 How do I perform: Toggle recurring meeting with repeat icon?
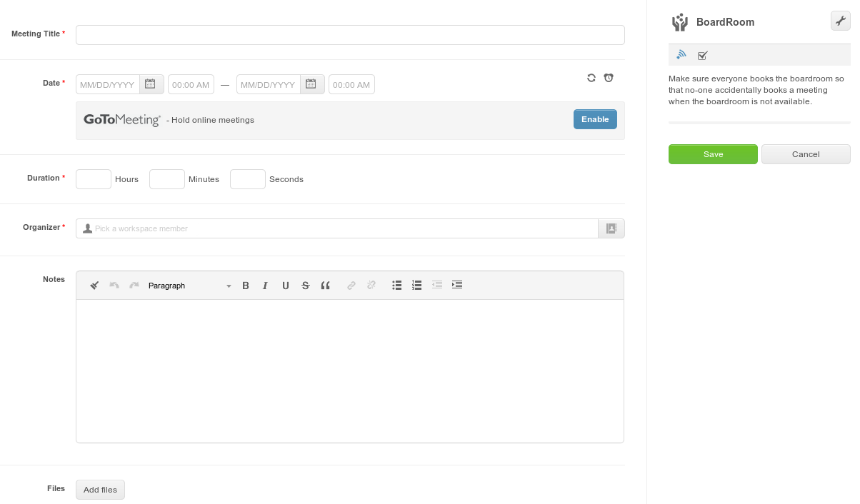point(591,78)
